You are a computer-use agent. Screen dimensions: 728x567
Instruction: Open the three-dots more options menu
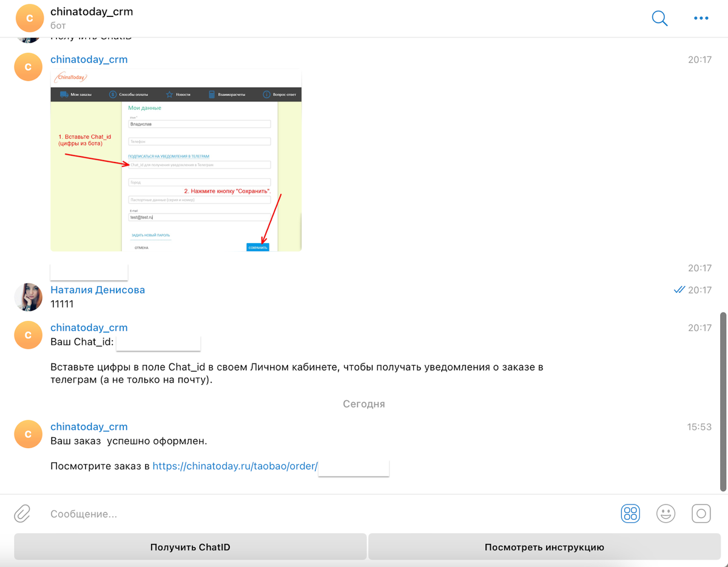click(x=701, y=18)
